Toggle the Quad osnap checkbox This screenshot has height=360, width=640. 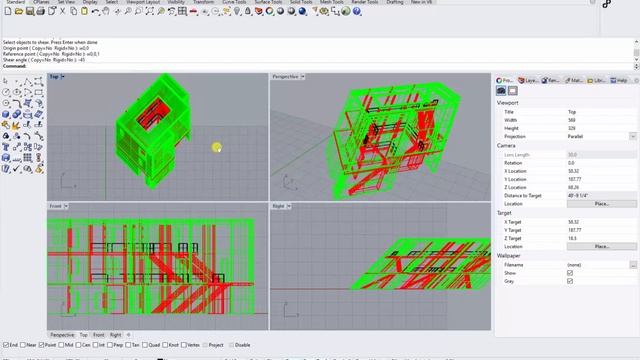pos(145,345)
